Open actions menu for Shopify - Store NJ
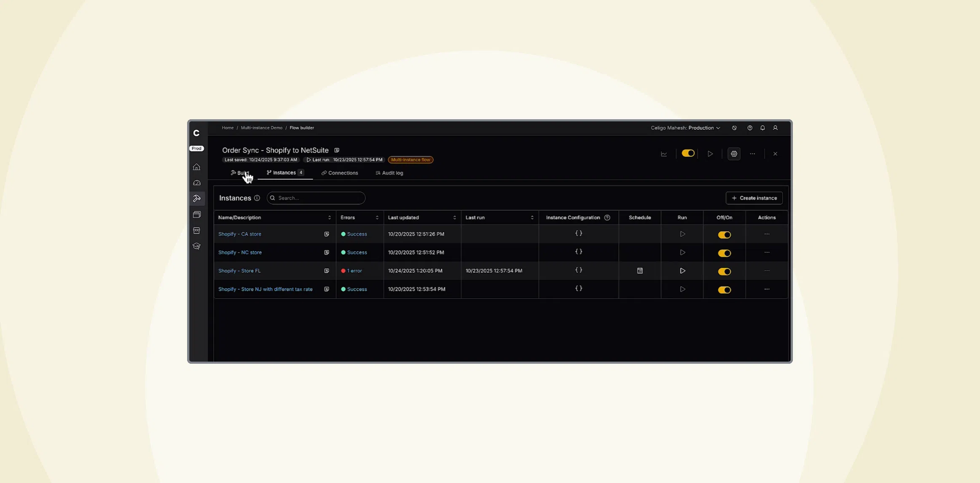This screenshot has height=483, width=980. point(767,289)
